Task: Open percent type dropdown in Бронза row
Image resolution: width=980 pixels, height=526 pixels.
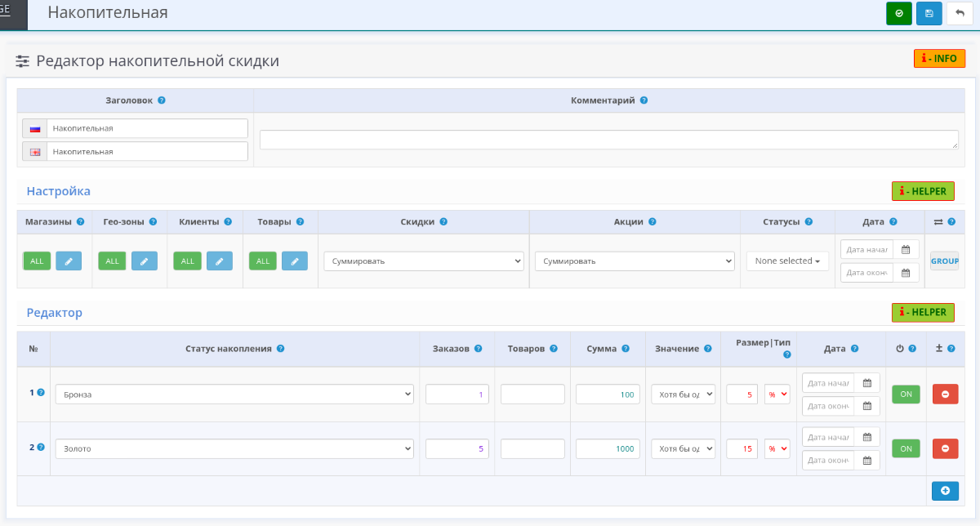Action: (x=777, y=394)
